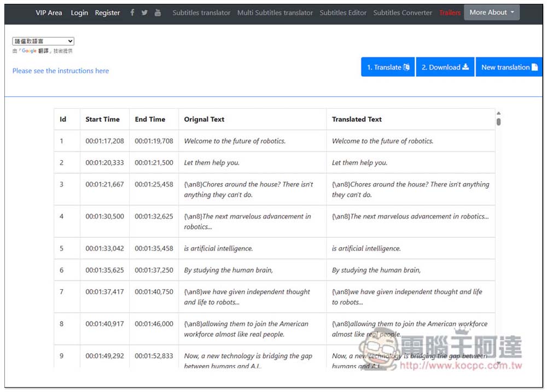Open the red Trailers link
The image size is (547, 392).
[450, 13]
